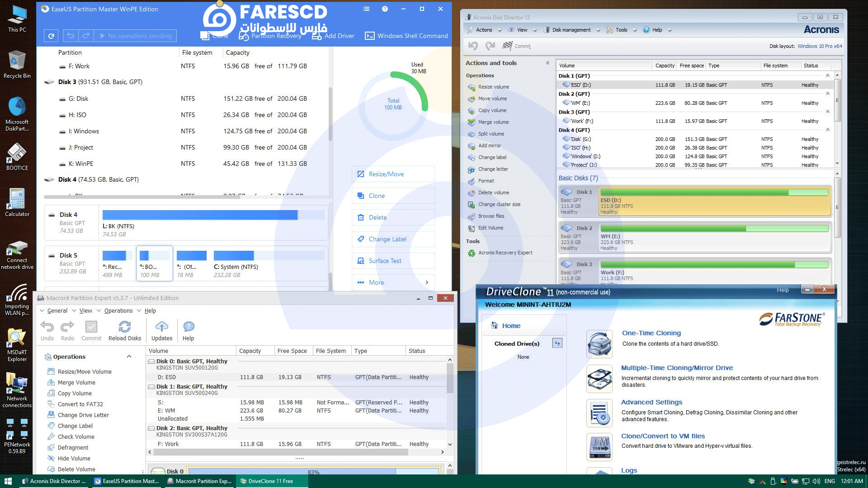This screenshot has height=488, width=868.
Task: Click Convert to FAT32 in Macrorit
Action: 80,404
